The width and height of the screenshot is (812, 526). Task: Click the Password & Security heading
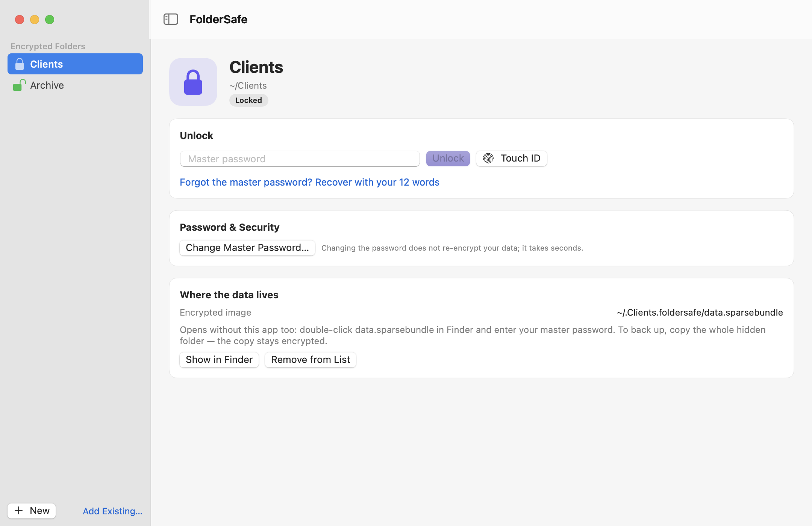pos(230,227)
